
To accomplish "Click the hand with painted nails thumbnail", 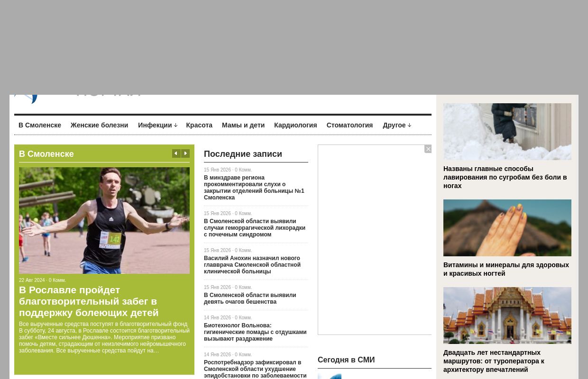I will click(x=507, y=228).
